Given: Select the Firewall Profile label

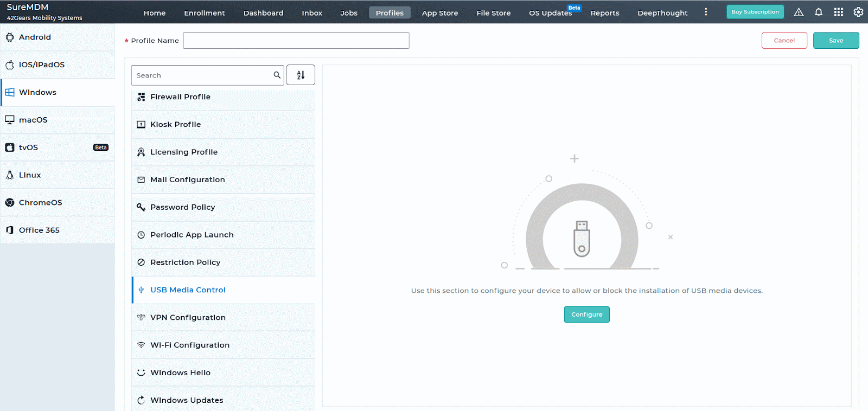Looking at the screenshot, I should pos(181,97).
